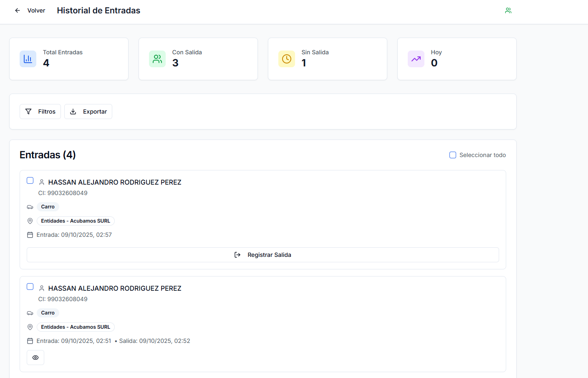Viewport: 588px width, 378px height.
Task: Select the Sin Salida stats card
Action: (327, 59)
